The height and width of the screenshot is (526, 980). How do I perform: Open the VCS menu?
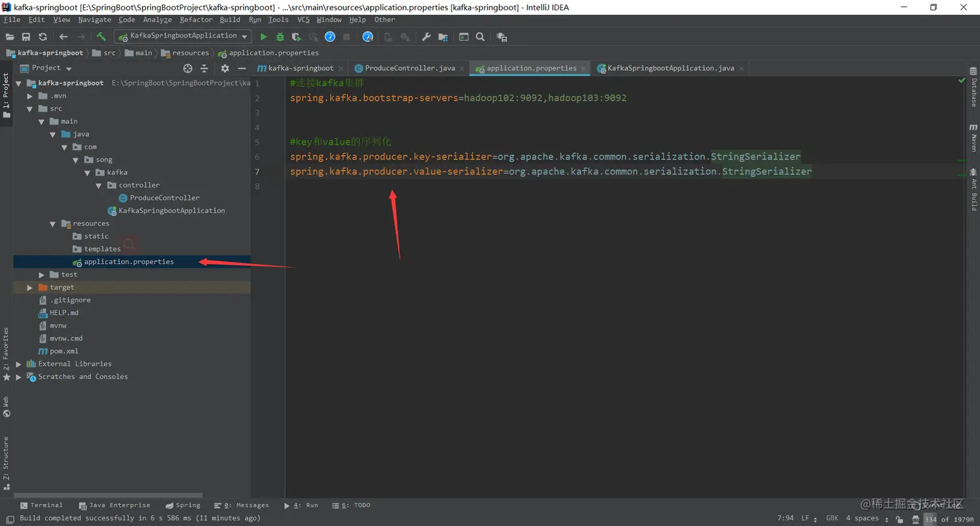click(303, 20)
